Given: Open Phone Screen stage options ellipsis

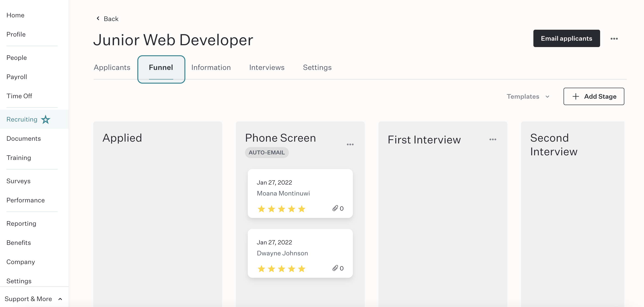Looking at the screenshot, I should 350,144.
